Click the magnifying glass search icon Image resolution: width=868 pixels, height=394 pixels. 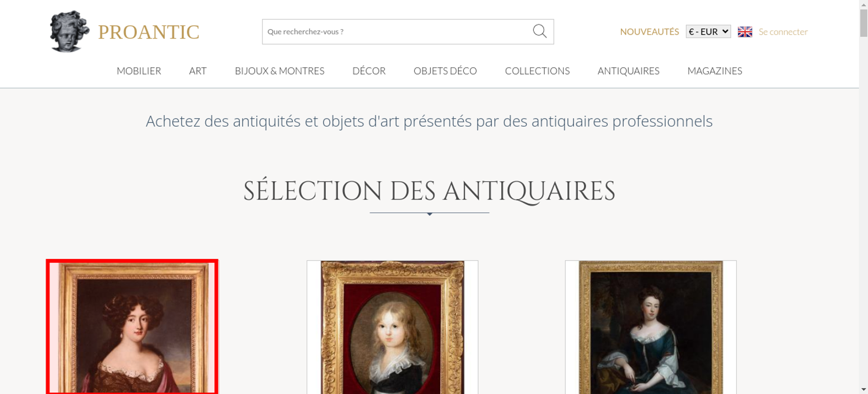click(539, 31)
